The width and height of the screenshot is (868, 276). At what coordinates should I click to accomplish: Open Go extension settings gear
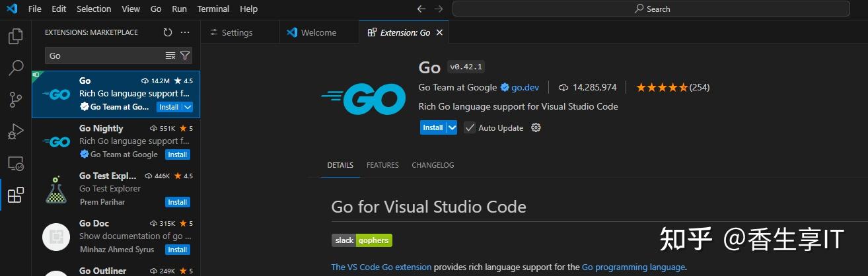[536, 127]
